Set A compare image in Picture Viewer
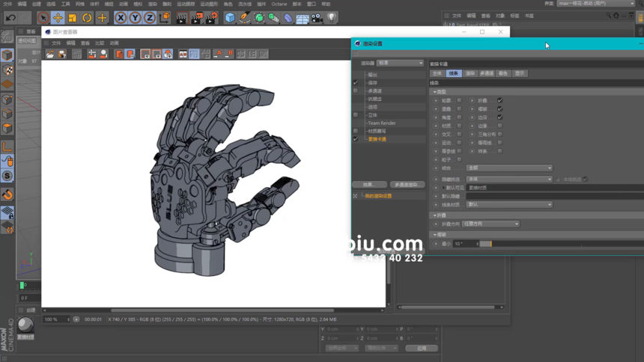This screenshot has width=644, height=362. (x=218, y=54)
